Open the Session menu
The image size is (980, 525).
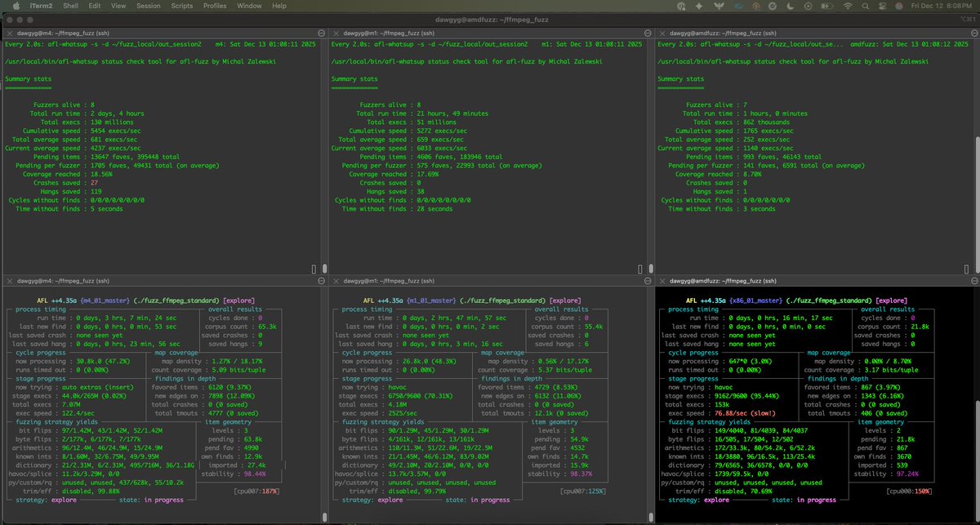[x=149, y=6]
